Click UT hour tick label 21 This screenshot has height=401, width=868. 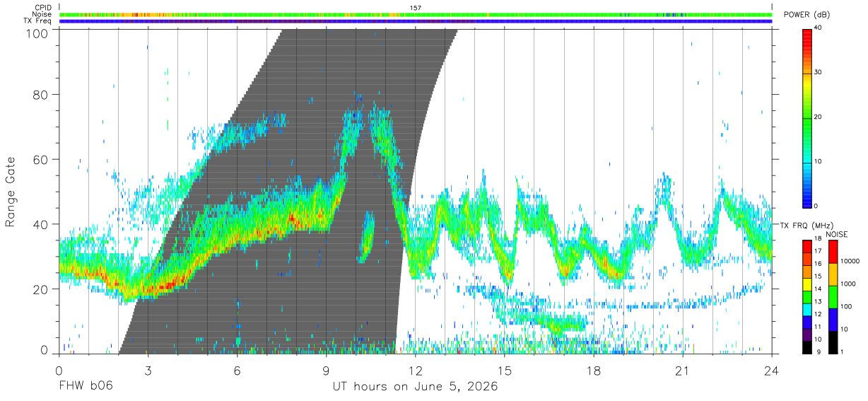pos(683,370)
